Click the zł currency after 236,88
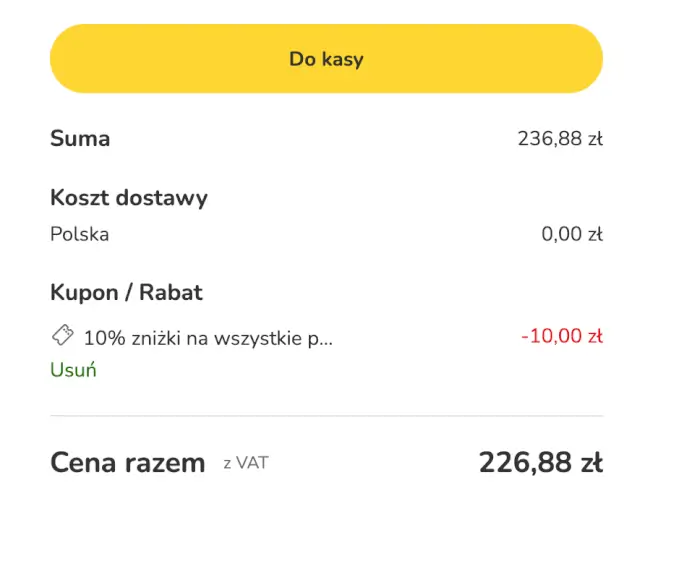 [x=595, y=139]
